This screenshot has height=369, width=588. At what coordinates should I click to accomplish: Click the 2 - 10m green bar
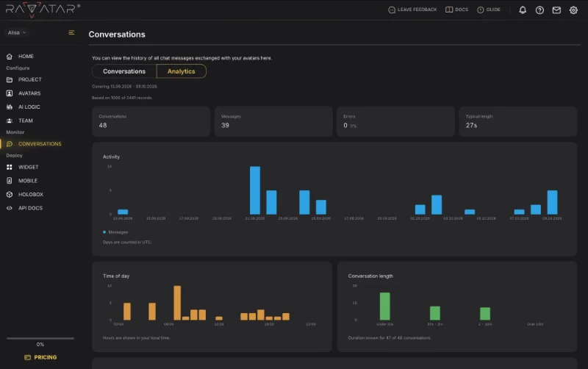pyautogui.click(x=485, y=313)
